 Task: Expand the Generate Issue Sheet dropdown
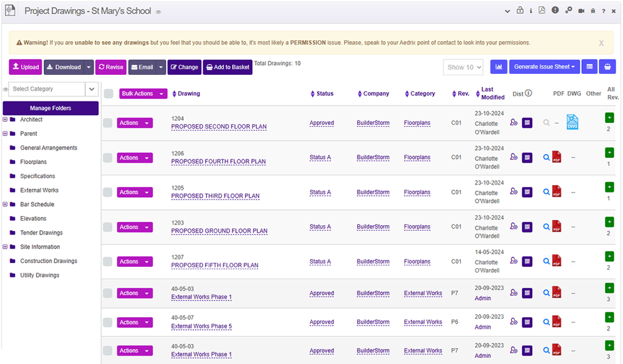pyautogui.click(x=544, y=67)
